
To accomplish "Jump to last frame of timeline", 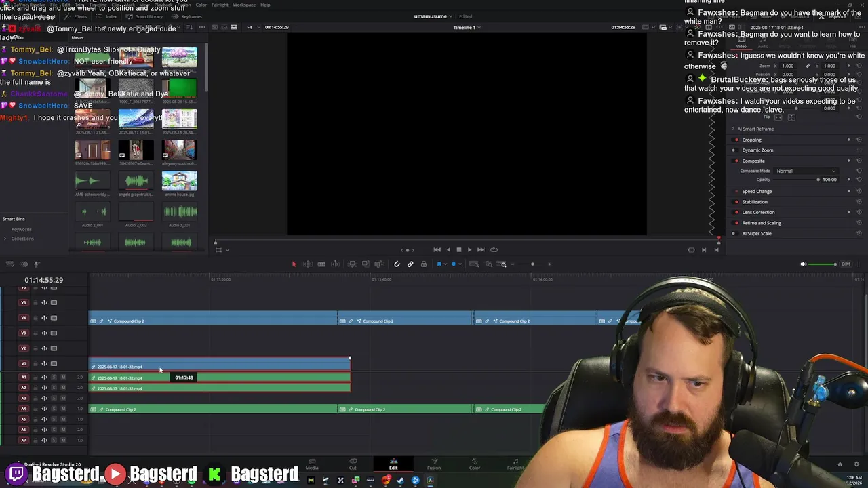I will click(x=481, y=249).
